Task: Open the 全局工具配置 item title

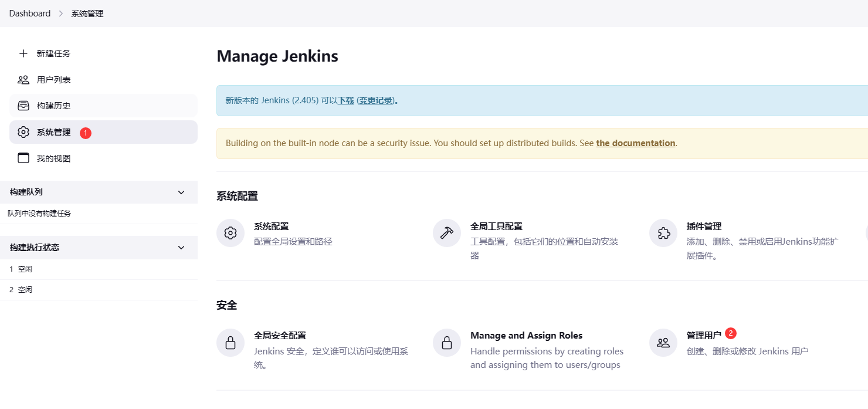Action: click(x=496, y=227)
